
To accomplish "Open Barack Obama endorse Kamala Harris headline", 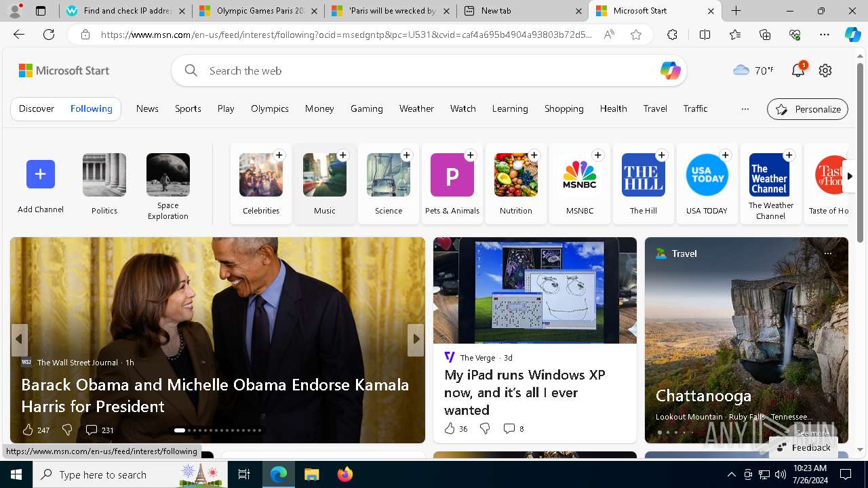I will click(215, 395).
